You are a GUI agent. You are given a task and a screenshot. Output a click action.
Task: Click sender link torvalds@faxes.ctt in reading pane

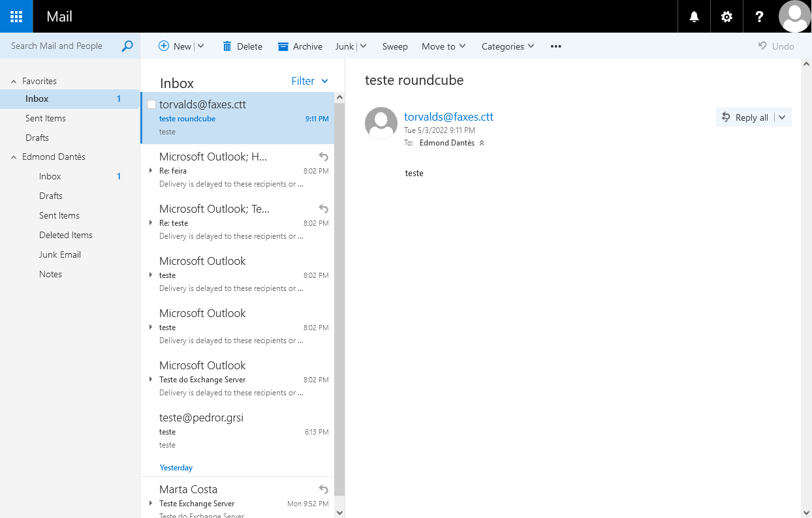pos(448,117)
